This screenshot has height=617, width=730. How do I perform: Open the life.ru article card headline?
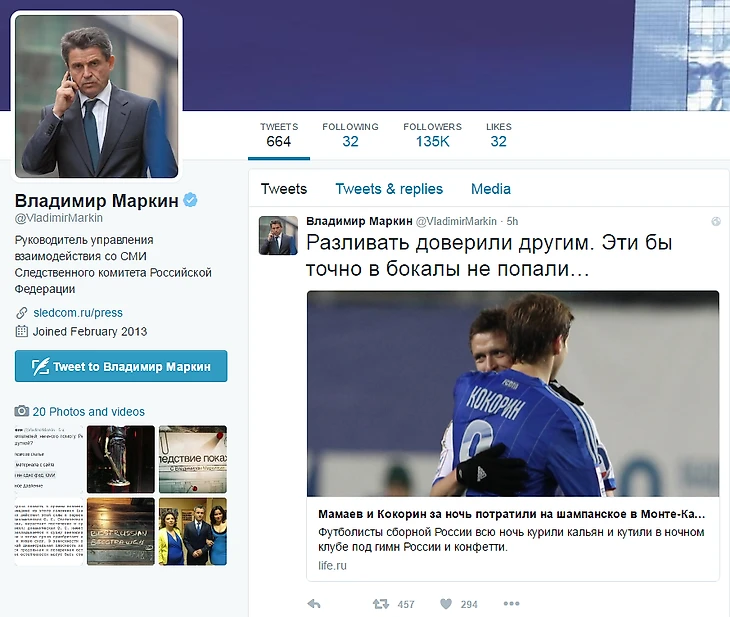(511, 514)
